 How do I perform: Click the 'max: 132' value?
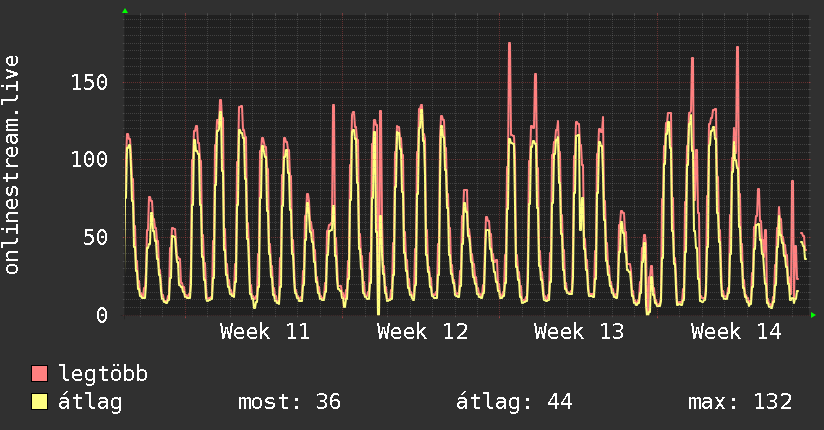pos(740,402)
